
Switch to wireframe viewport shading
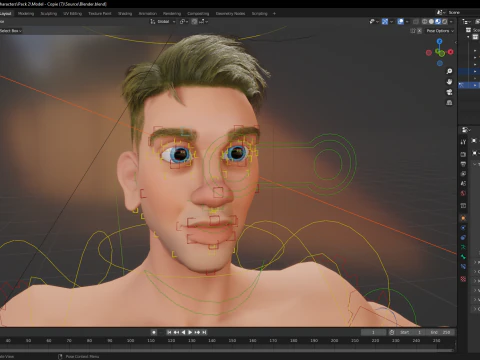(x=425, y=22)
